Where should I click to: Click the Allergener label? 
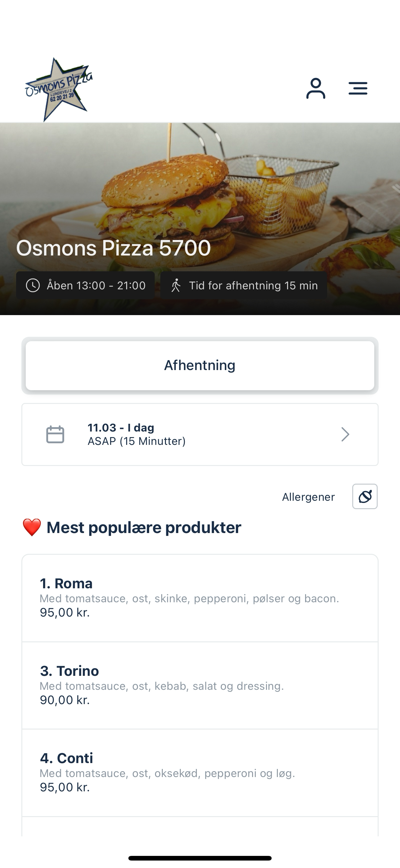[x=309, y=497]
